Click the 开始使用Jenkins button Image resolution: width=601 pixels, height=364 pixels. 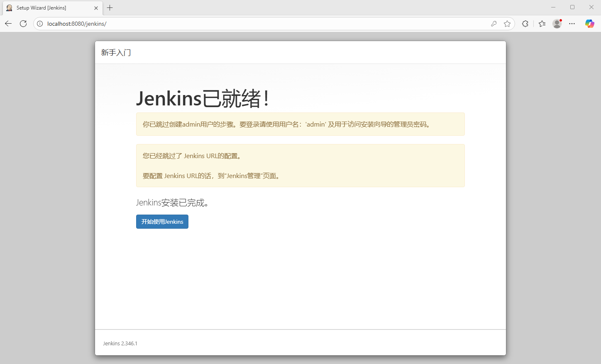[162, 222]
